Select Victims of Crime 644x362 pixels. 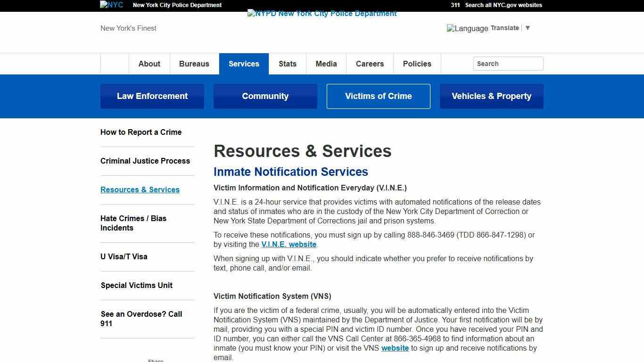(378, 96)
